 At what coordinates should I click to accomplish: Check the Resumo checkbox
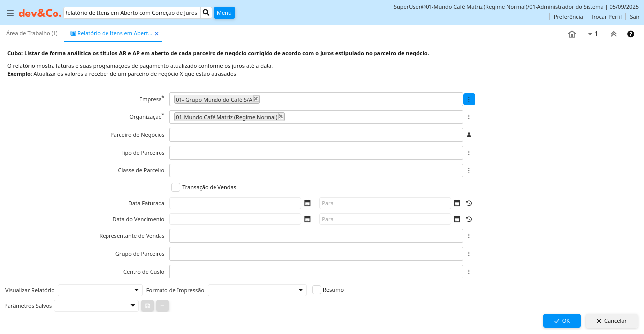click(317, 290)
